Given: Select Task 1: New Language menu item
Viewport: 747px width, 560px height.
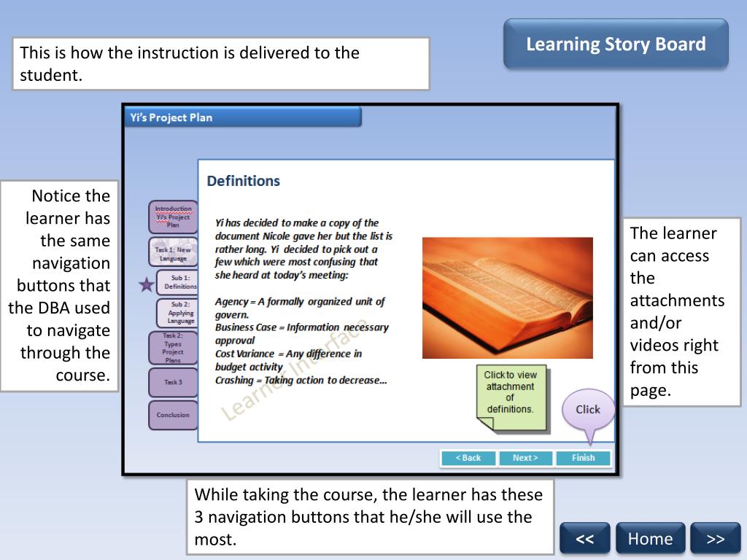Looking at the screenshot, I should point(173,252).
